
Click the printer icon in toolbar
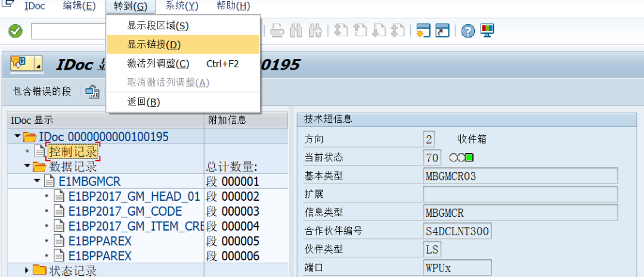click(x=278, y=31)
